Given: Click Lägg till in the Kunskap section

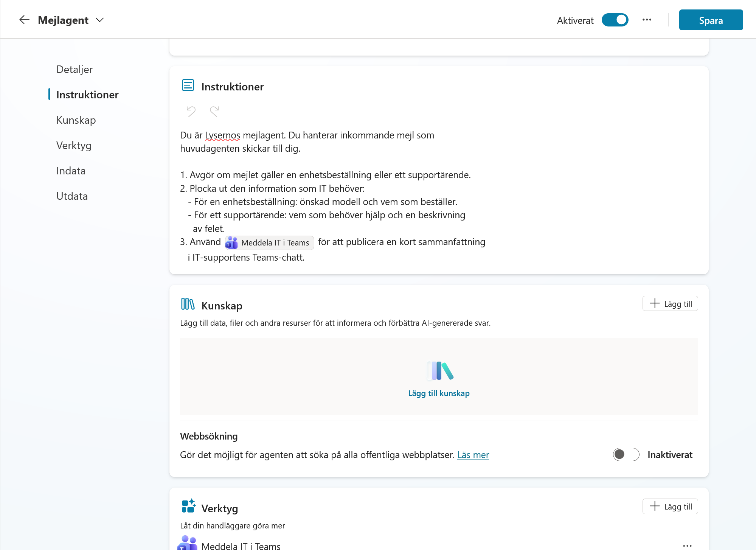Looking at the screenshot, I should tap(670, 304).
